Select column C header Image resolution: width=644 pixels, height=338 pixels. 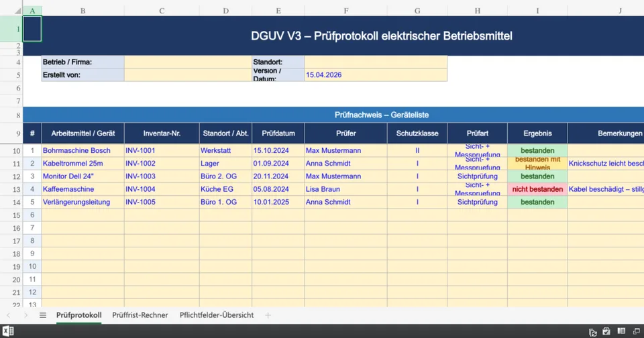[x=162, y=11]
